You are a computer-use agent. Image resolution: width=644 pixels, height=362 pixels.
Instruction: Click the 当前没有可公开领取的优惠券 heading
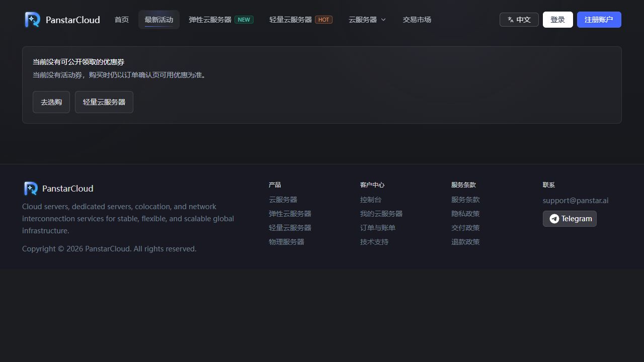click(78, 62)
